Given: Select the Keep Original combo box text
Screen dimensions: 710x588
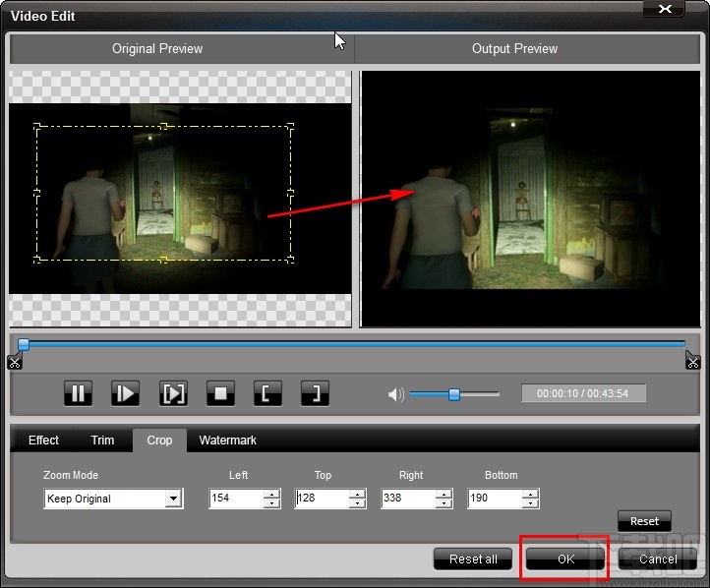Looking at the screenshot, I should click(79, 499).
